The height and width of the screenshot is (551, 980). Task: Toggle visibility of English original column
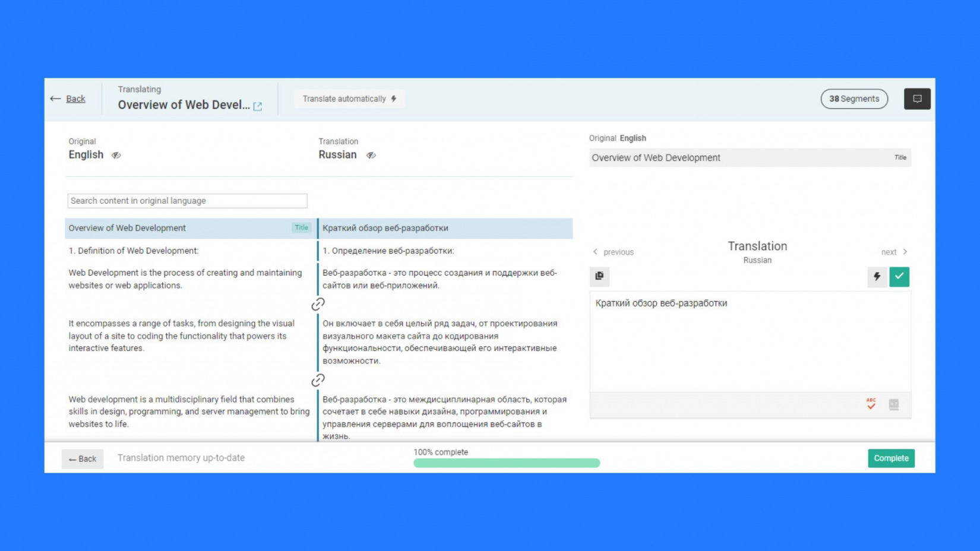coord(116,155)
